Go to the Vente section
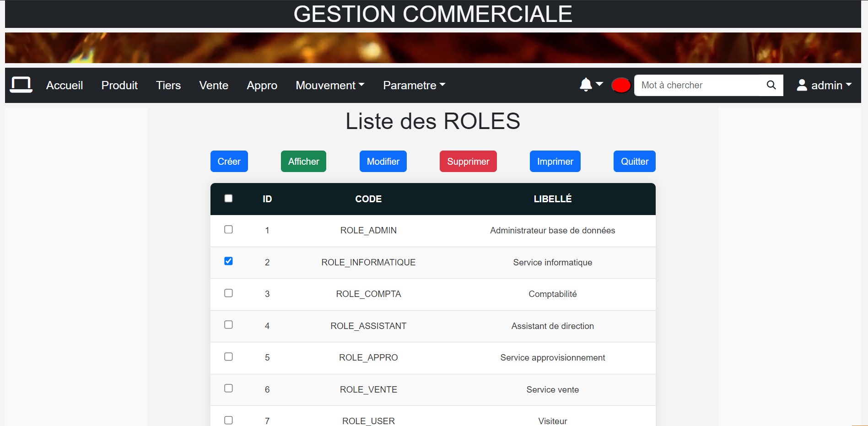 (x=213, y=85)
